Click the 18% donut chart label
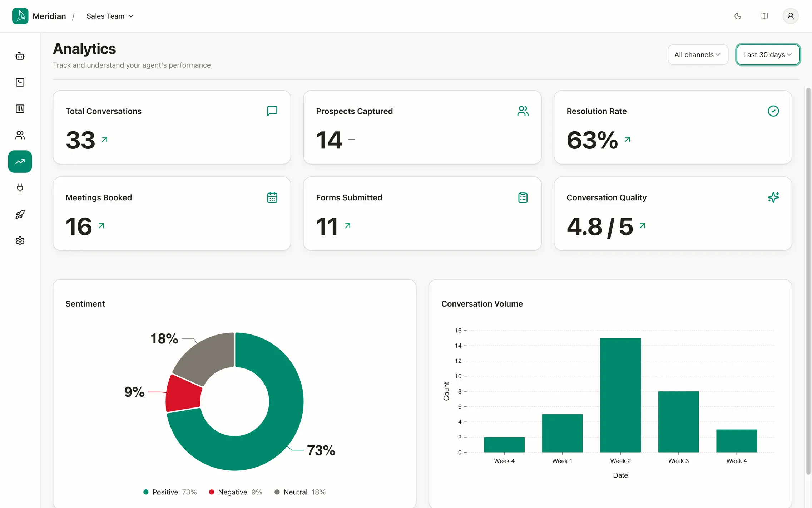Viewport: 812px width, 508px height. (164, 338)
